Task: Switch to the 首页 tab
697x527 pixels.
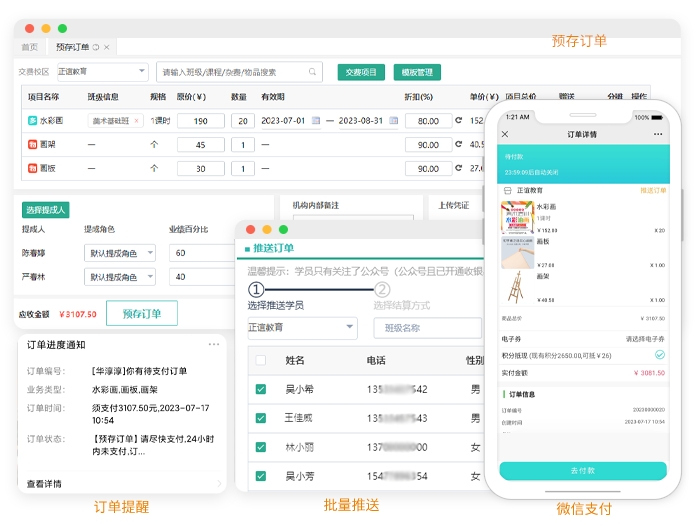Action: pos(30,47)
